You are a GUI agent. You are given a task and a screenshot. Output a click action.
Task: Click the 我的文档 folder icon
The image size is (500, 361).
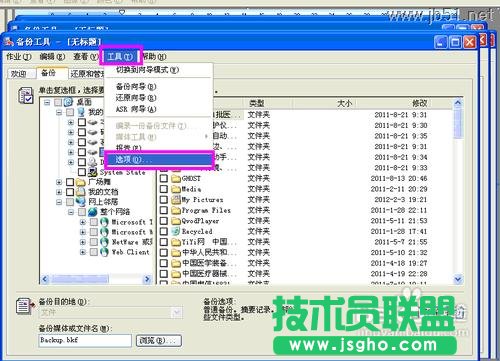[x=81, y=192]
